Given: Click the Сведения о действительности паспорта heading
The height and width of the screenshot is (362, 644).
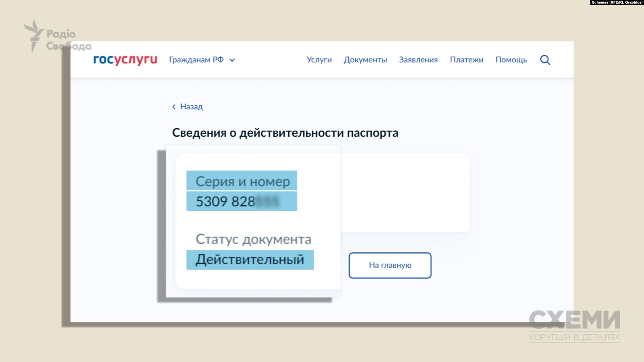Looking at the screenshot, I should pyautogui.click(x=285, y=133).
